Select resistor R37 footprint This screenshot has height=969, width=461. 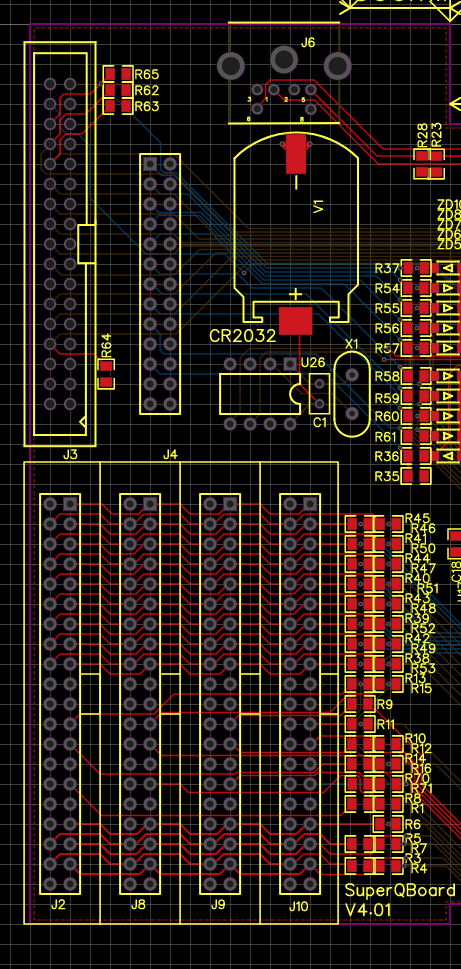pos(417,268)
